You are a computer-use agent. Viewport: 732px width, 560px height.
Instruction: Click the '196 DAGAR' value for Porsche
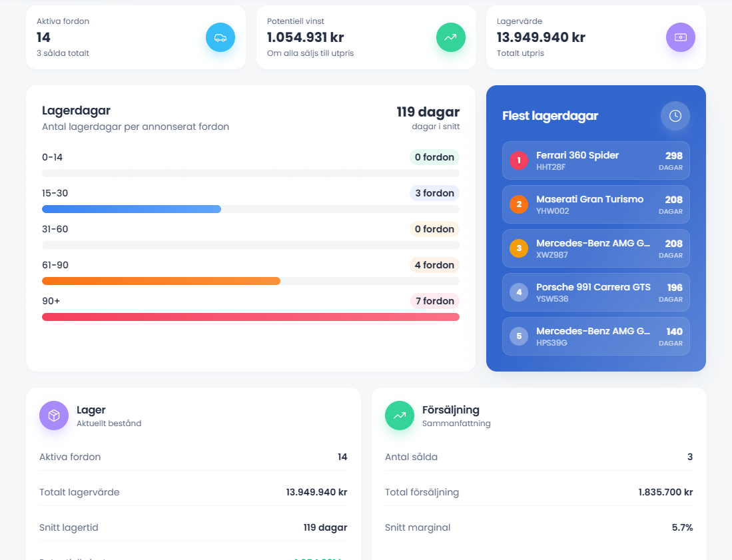click(671, 292)
